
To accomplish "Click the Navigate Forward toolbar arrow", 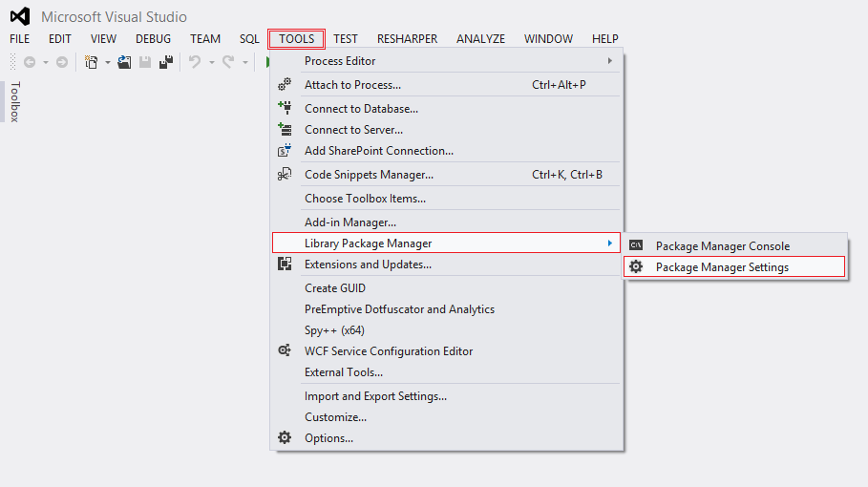I will [62, 62].
